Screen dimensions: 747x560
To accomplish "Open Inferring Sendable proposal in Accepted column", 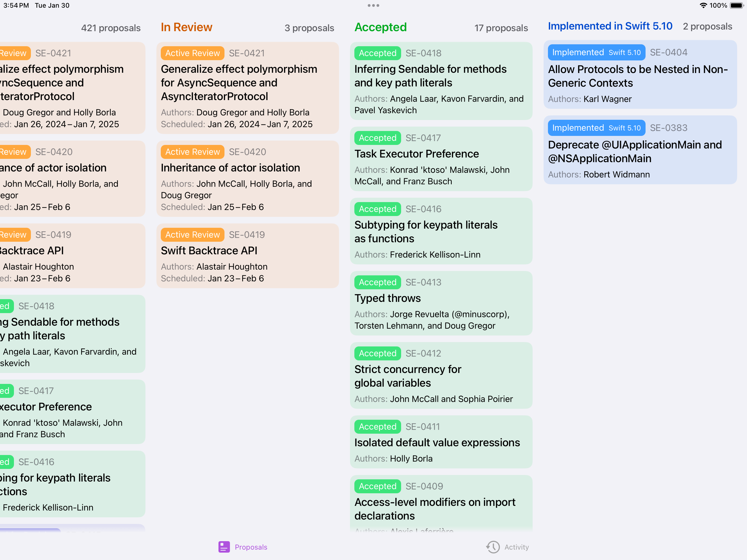I will click(x=441, y=81).
